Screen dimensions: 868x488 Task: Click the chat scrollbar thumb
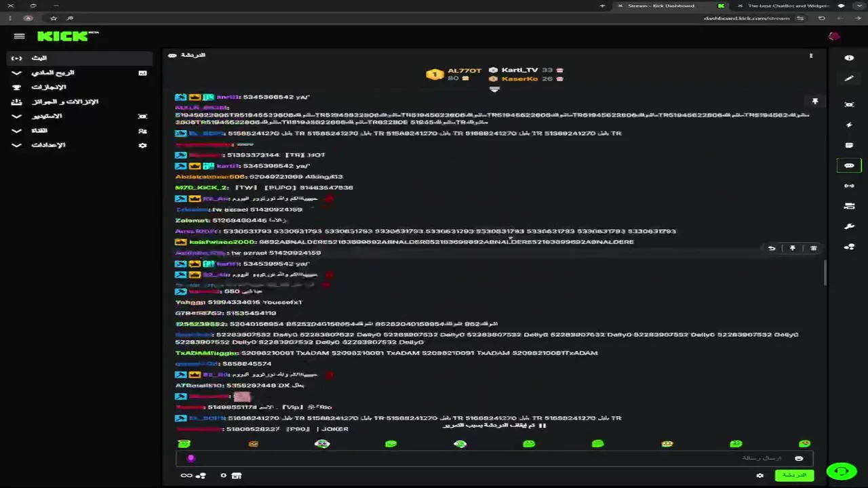click(825, 272)
